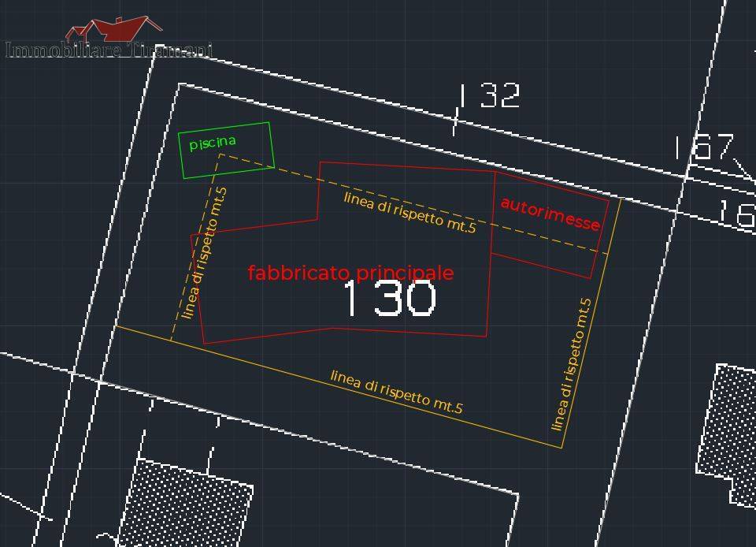Click the left vertical "linea di rispetto mt.5" label

(x=204, y=252)
